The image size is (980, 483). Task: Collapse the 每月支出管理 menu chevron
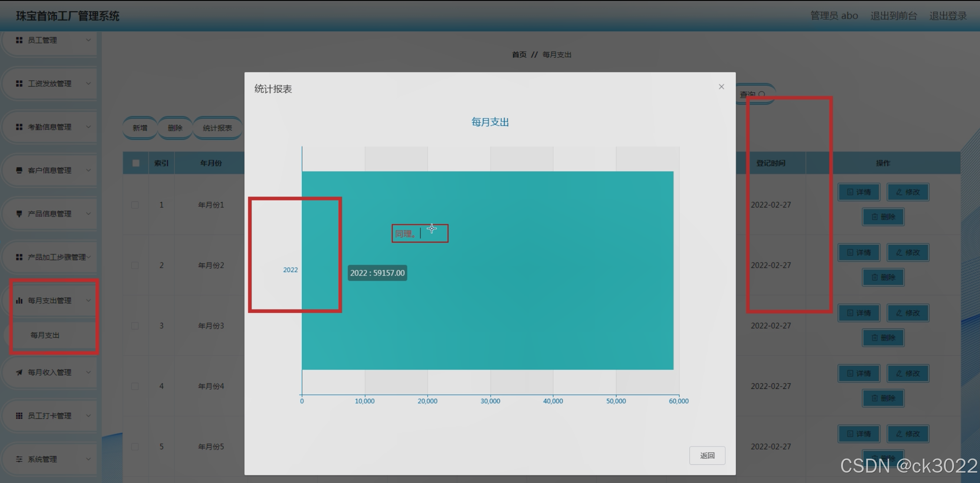pos(88,300)
